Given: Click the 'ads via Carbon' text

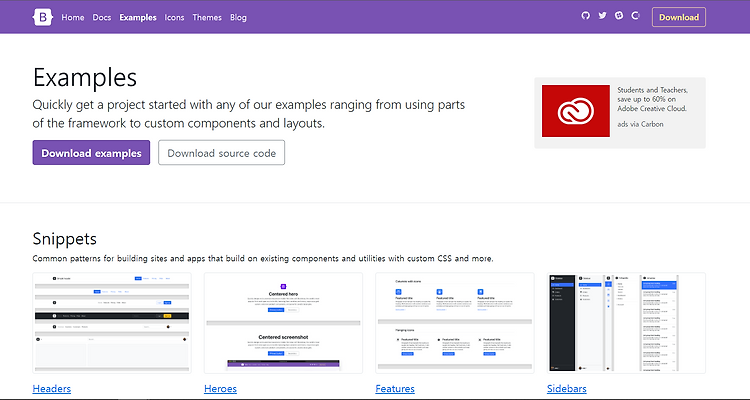Looking at the screenshot, I should (640, 124).
